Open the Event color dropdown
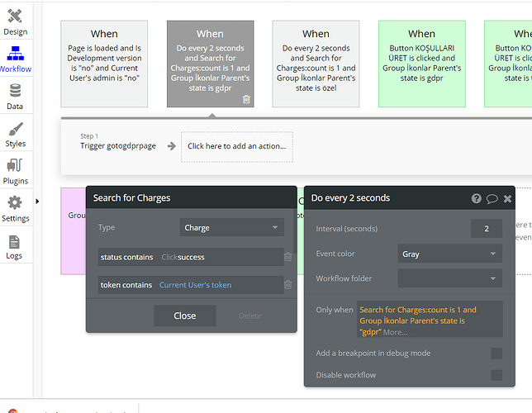This screenshot has width=532, height=413. pos(449,254)
